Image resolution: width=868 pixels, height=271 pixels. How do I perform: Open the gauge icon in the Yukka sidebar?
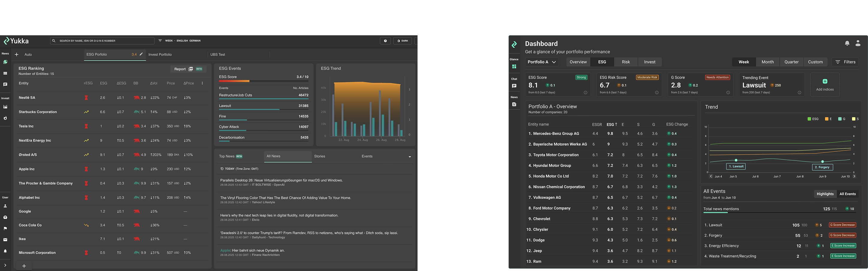pyautogui.click(x=5, y=217)
